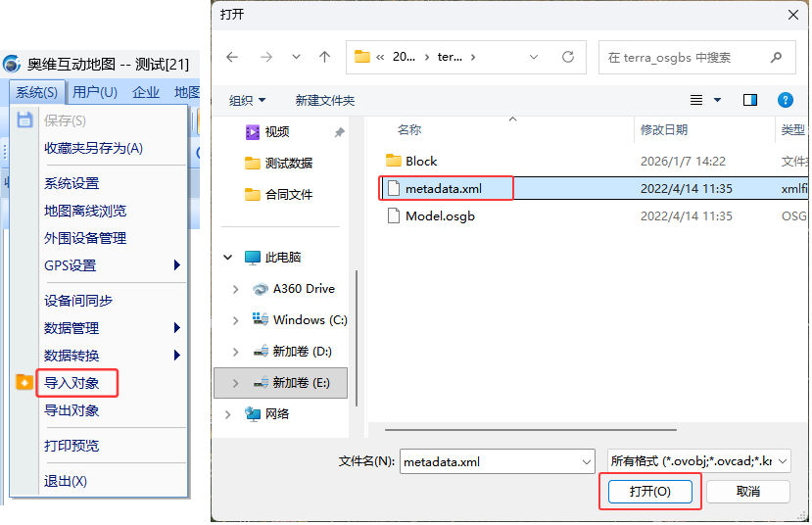Sort by 修改日期 column header
The image size is (812, 525).
(664, 130)
